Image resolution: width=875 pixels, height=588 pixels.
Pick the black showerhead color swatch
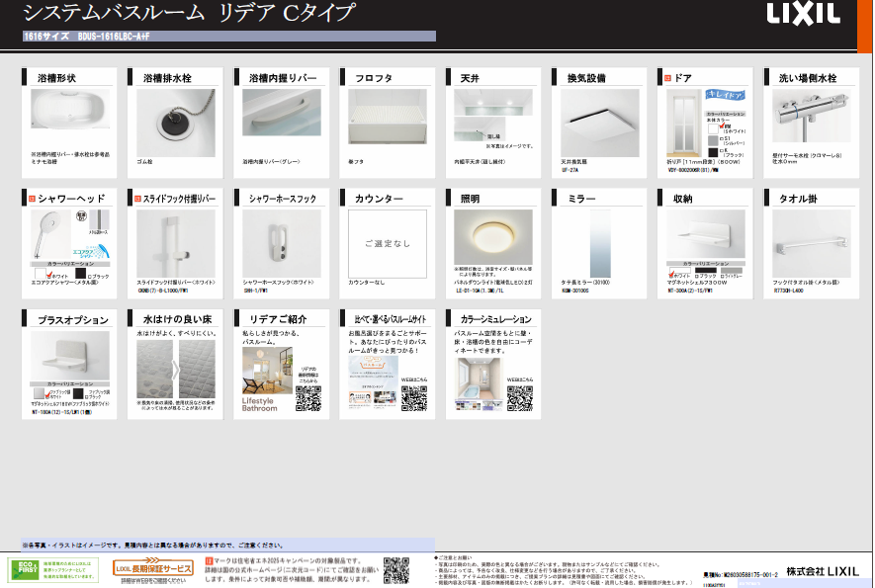pyautogui.click(x=81, y=273)
